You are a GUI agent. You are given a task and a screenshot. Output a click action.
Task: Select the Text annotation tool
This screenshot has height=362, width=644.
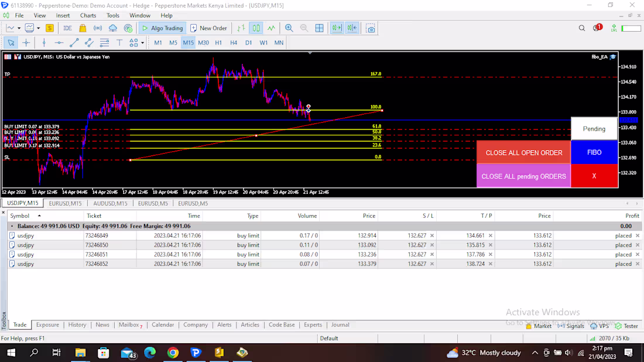point(118,42)
